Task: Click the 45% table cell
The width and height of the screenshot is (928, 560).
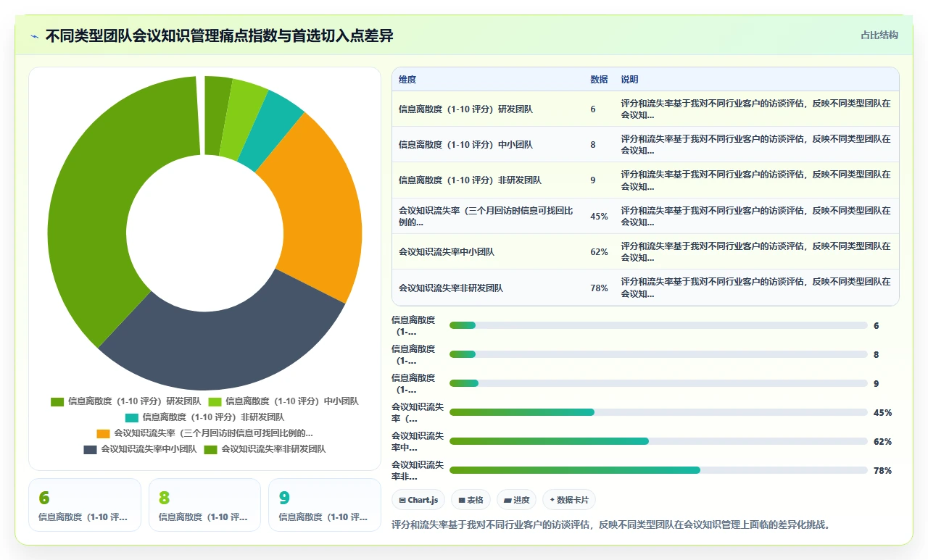Action: pos(599,216)
